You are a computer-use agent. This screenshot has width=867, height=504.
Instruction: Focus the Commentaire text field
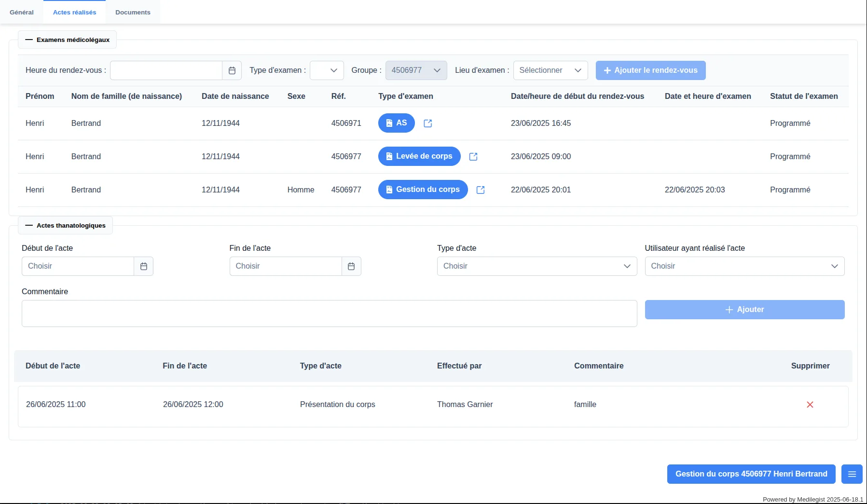pyautogui.click(x=329, y=313)
